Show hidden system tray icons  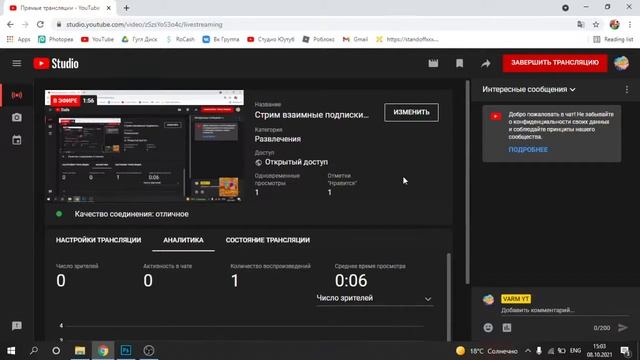[x=528, y=351]
